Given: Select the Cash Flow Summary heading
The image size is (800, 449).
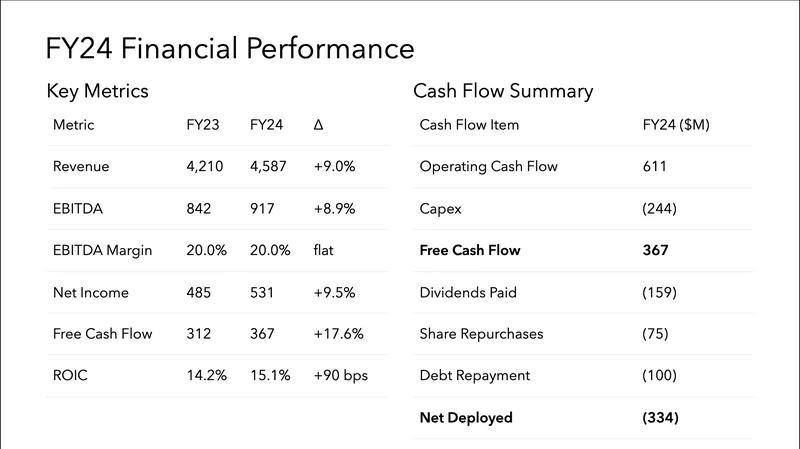Looking at the screenshot, I should tap(503, 91).
